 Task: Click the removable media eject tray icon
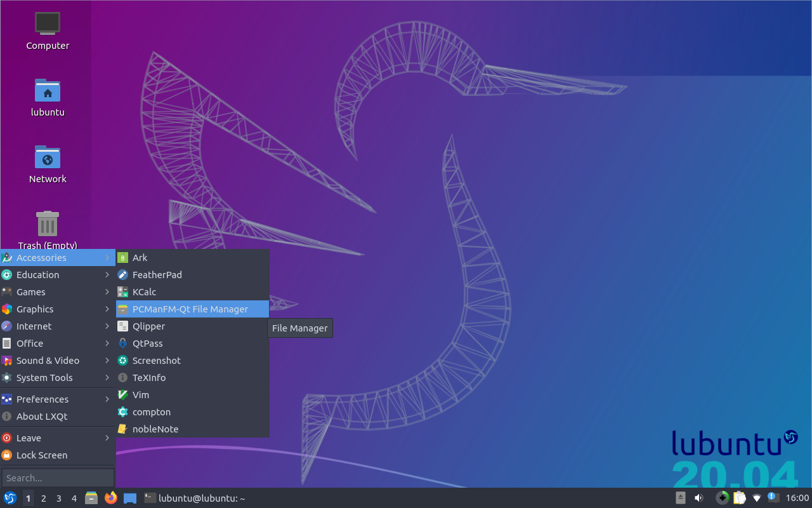click(680, 498)
